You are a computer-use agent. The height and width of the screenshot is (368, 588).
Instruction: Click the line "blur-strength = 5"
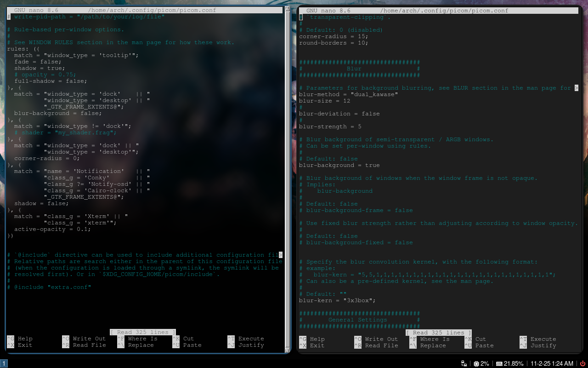point(330,126)
